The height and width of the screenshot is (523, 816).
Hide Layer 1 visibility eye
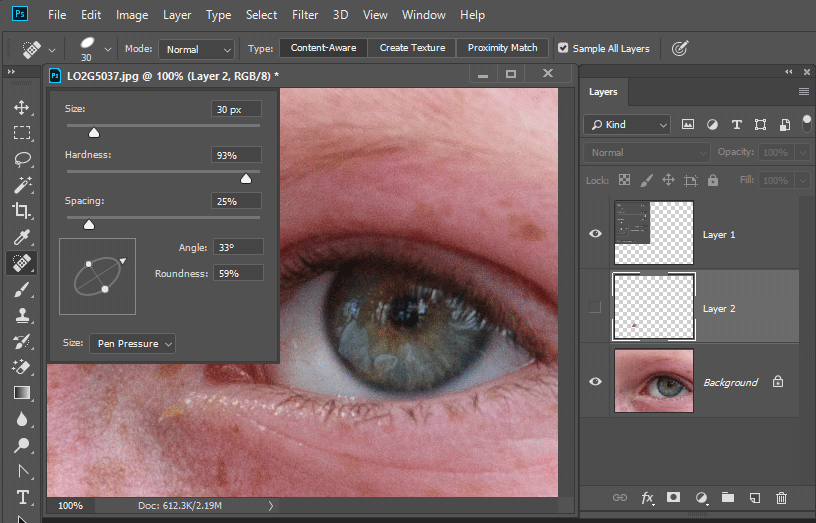tap(595, 234)
